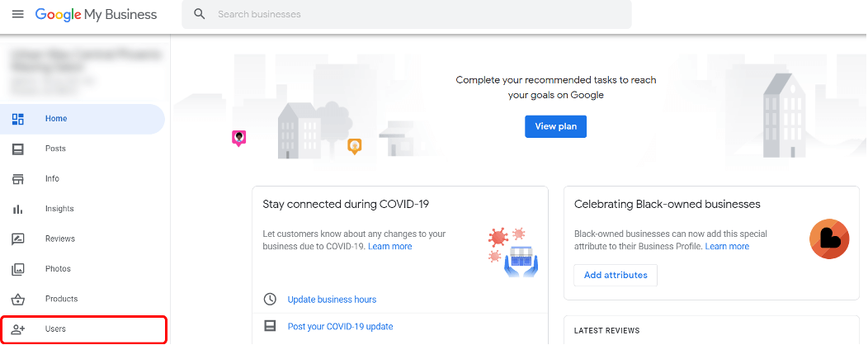The width and height of the screenshot is (868, 345).
Task: Click the Posts sidebar icon
Action: point(17,149)
